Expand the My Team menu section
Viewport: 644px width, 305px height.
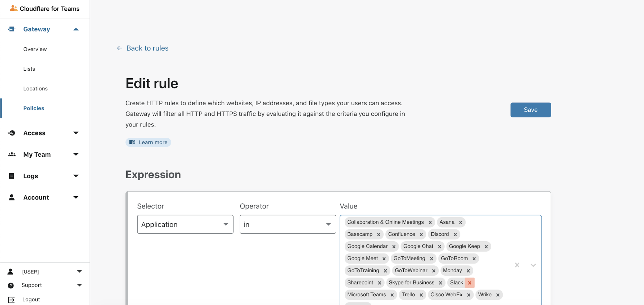click(76, 154)
